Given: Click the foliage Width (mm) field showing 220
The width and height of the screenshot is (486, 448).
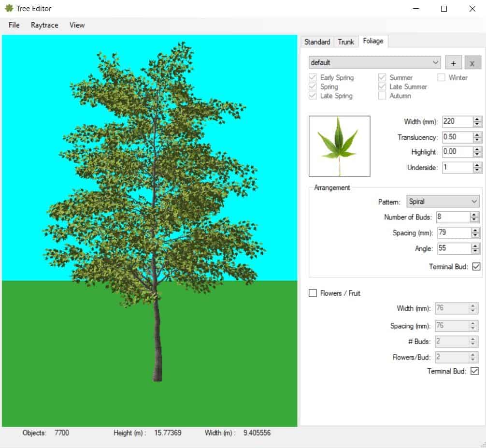Looking at the screenshot, I should tap(457, 121).
